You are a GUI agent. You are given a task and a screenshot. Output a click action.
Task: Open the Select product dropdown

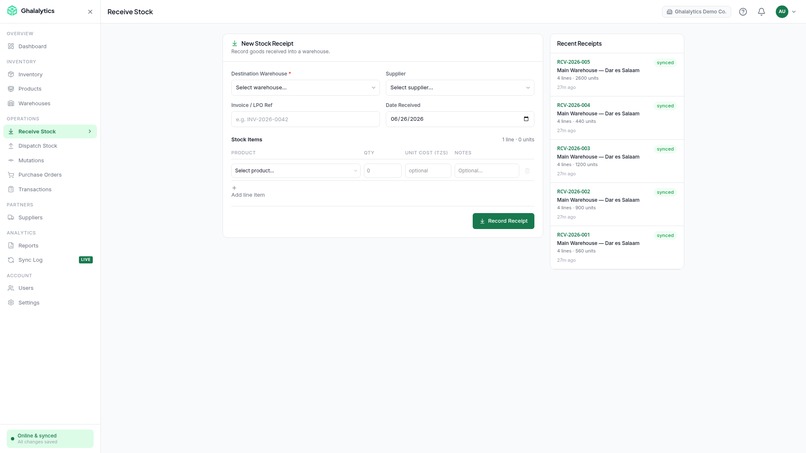(296, 171)
